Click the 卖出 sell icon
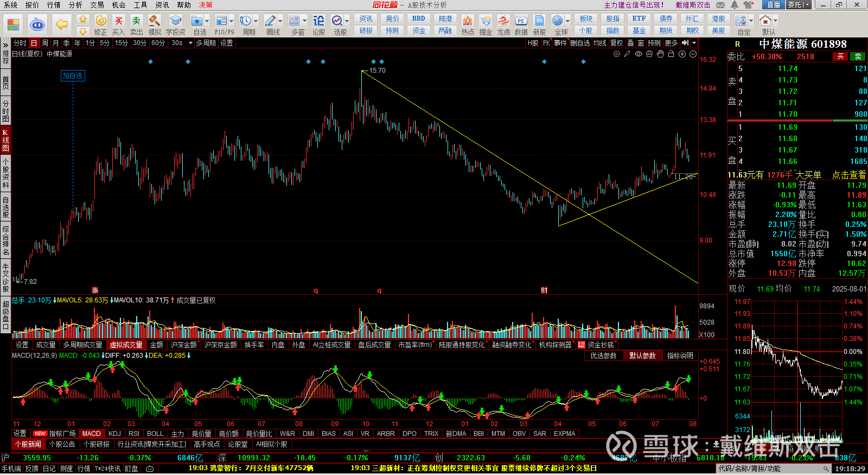 click(136, 25)
